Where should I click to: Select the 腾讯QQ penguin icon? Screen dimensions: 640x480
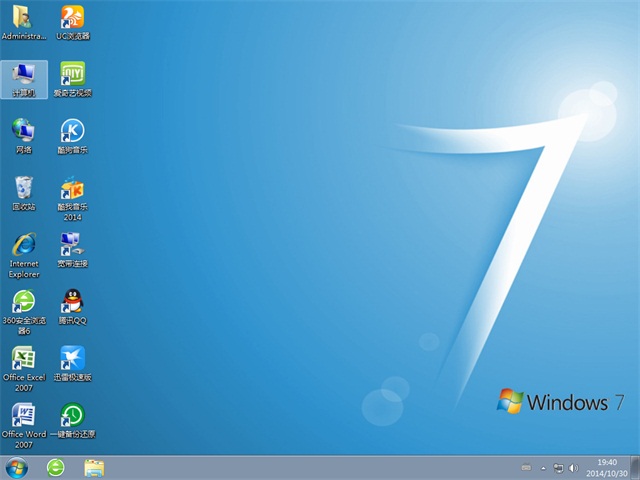coord(73,307)
